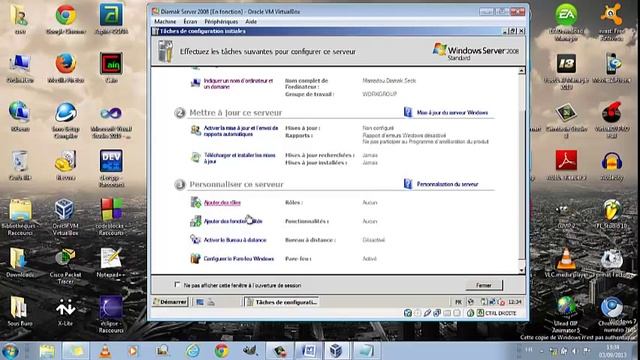
Task: Open the Inno Setup Compiler desktop icon
Action: tap(66, 120)
